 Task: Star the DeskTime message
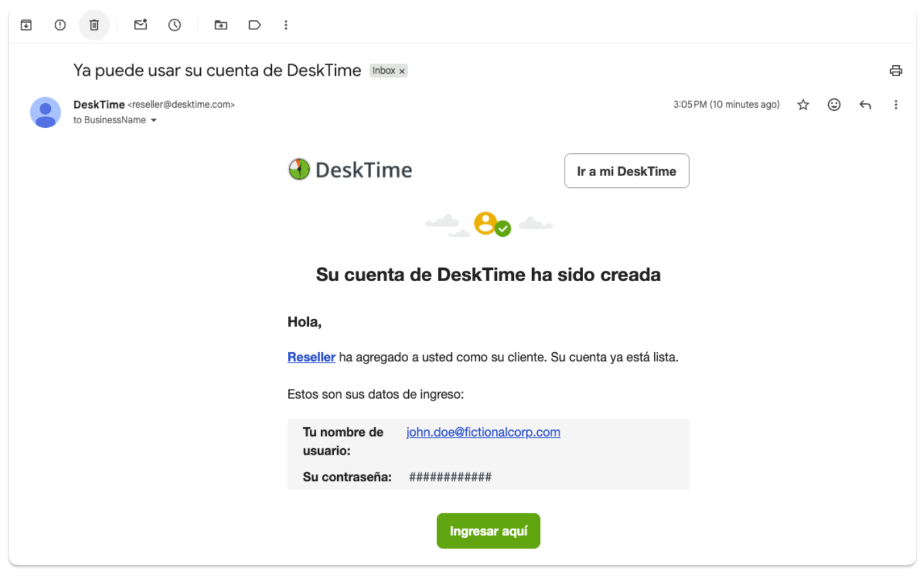[803, 104]
